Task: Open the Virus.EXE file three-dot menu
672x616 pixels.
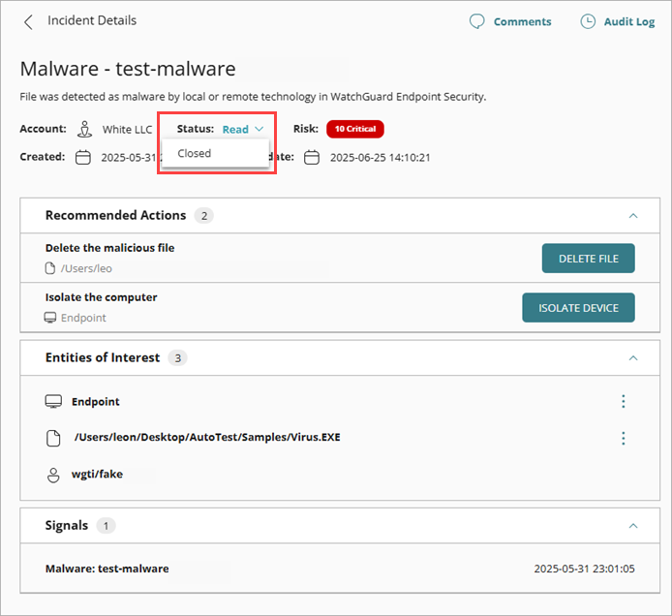Action: pyautogui.click(x=623, y=438)
